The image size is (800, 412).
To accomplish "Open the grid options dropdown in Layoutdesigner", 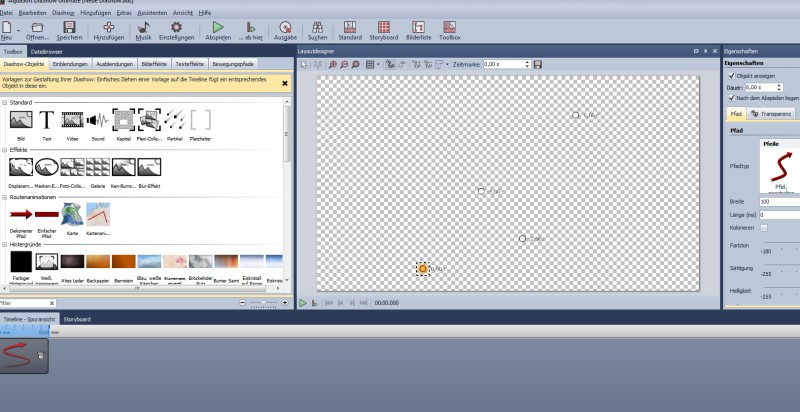I will pyautogui.click(x=379, y=64).
